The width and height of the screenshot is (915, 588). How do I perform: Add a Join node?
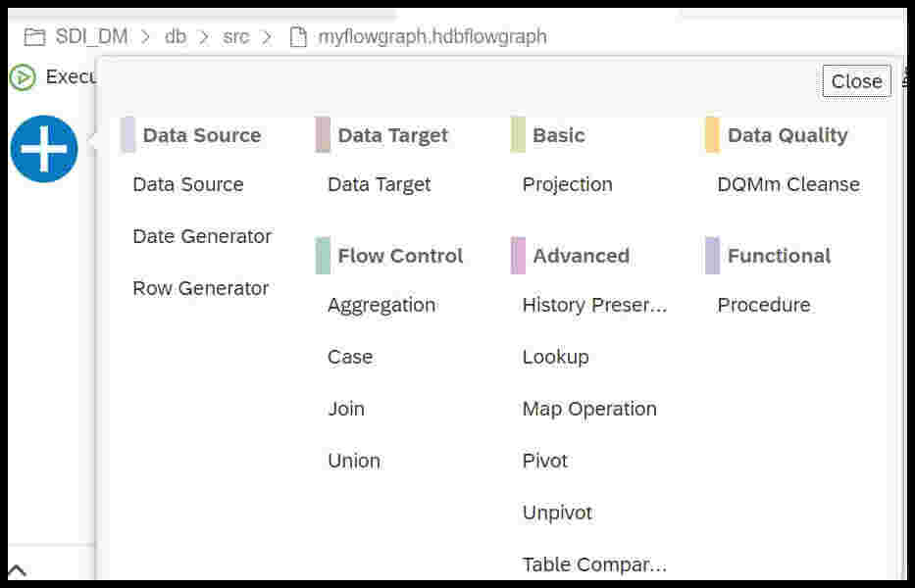coord(346,409)
